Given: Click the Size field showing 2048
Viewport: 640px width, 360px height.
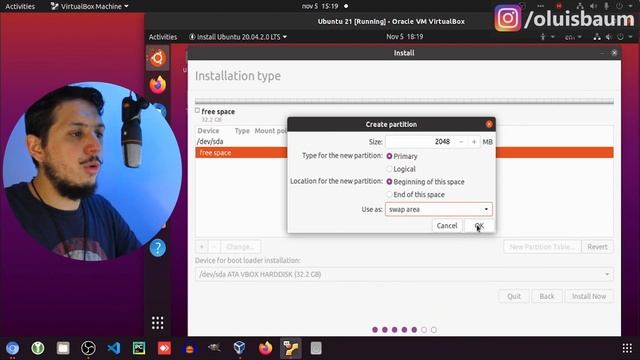Looking at the screenshot, I should (x=420, y=142).
